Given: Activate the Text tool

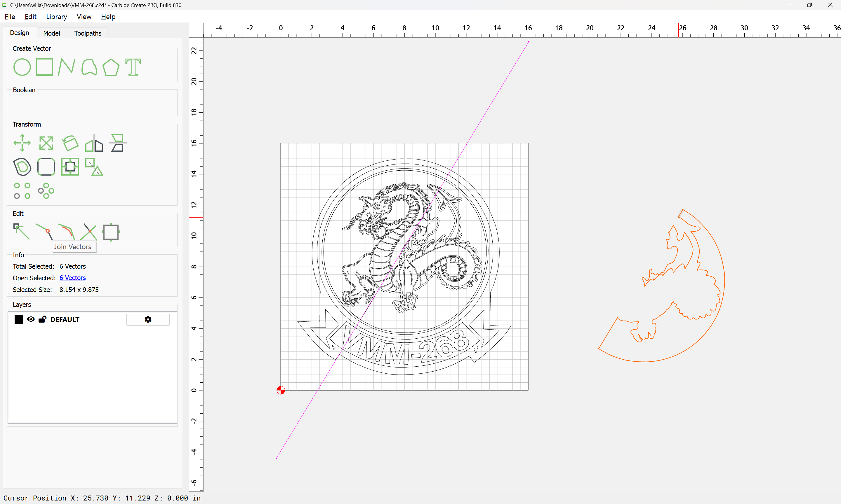Looking at the screenshot, I should pyautogui.click(x=133, y=67).
